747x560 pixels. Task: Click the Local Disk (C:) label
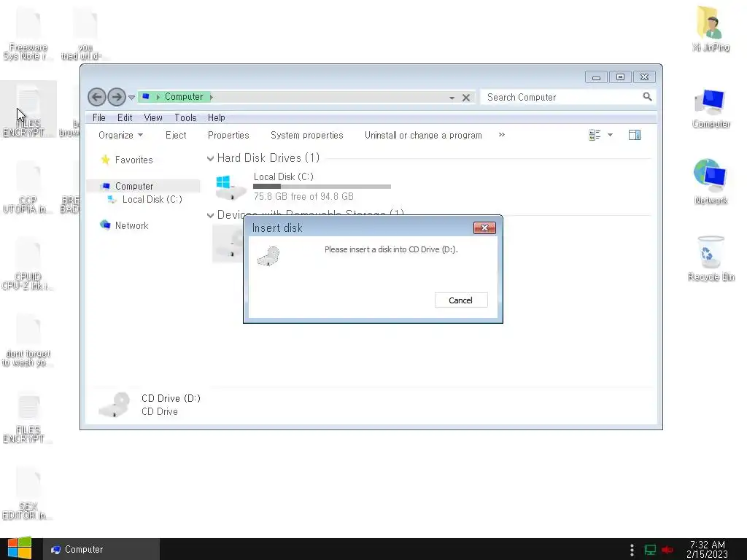(x=284, y=176)
